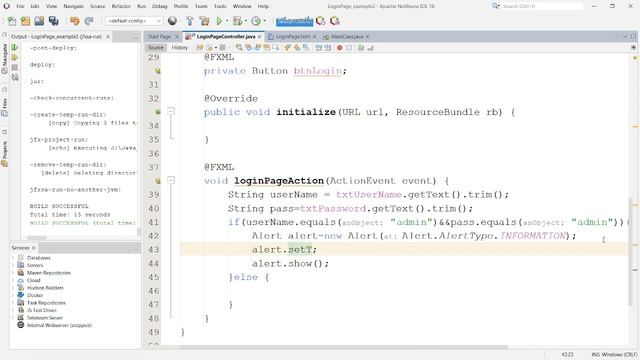This screenshot has height=360, width=640.
Task: Click the Open Project toolbar icon
Action: pyautogui.click(x=39, y=21)
